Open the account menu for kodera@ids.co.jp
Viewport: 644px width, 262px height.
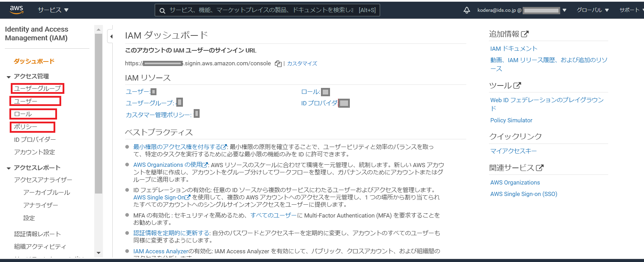pos(522,10)
